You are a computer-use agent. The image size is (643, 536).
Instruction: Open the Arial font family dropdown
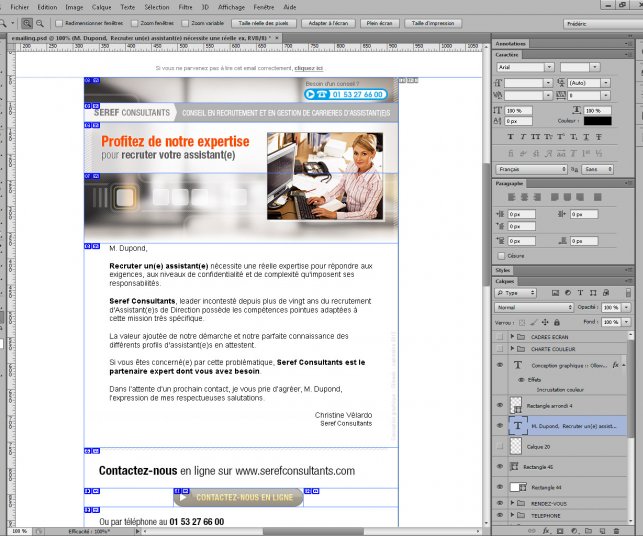point(549,67)
